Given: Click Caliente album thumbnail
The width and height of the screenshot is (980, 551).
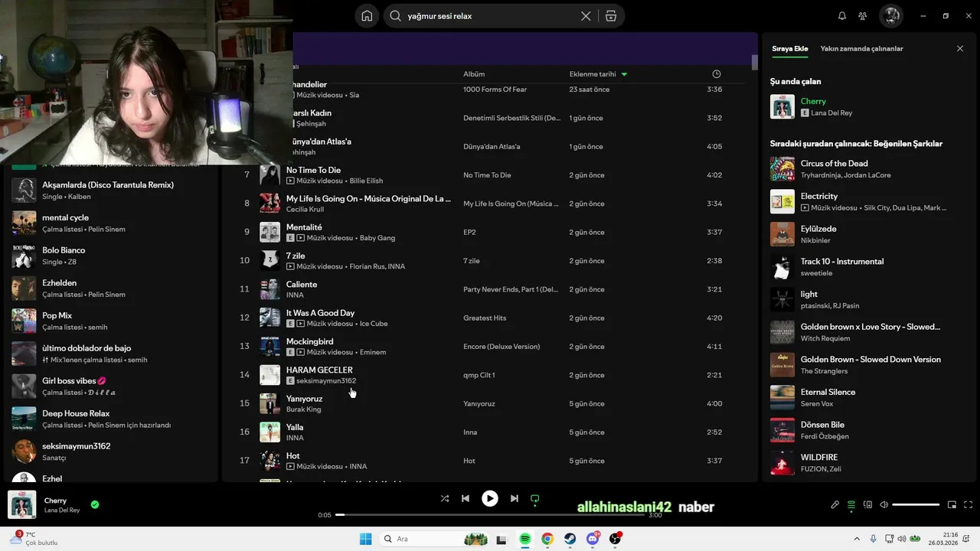Looking at the screenshot, I should pos(269,289).
